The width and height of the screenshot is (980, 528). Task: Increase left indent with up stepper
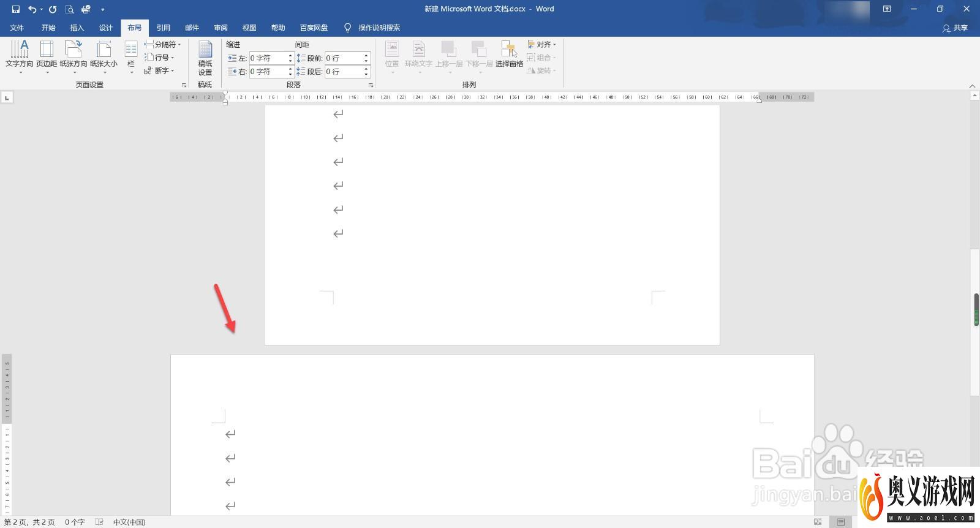pos(290,55)
